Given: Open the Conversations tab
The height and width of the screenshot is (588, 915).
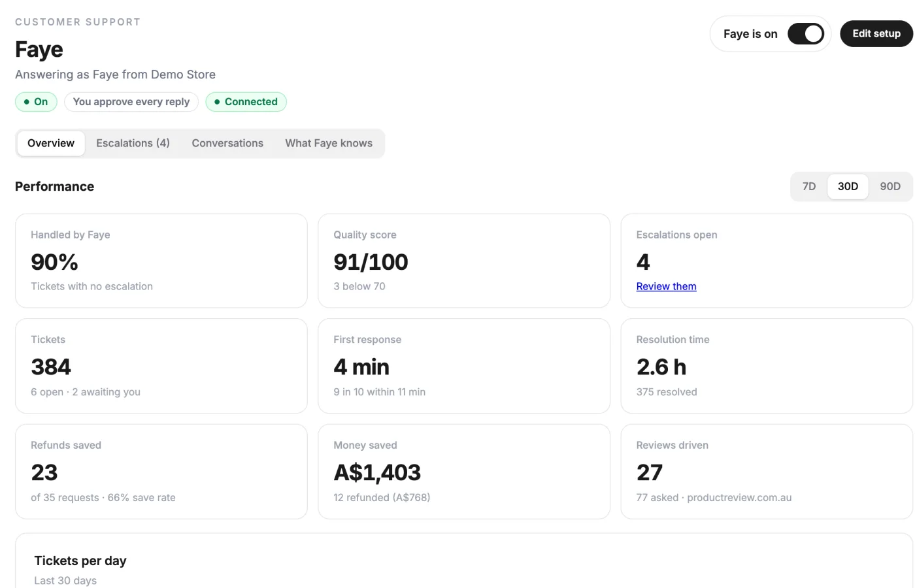Looking at the screenshot, I should [x=227, y=143].
